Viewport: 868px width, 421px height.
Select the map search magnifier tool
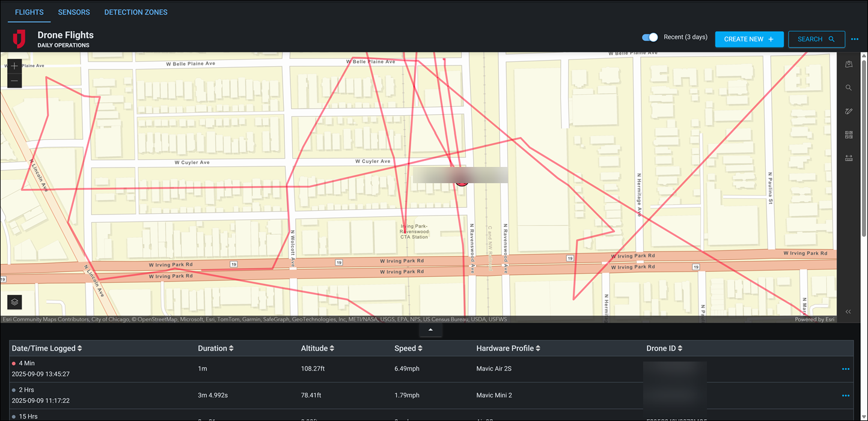click(848, 87)
